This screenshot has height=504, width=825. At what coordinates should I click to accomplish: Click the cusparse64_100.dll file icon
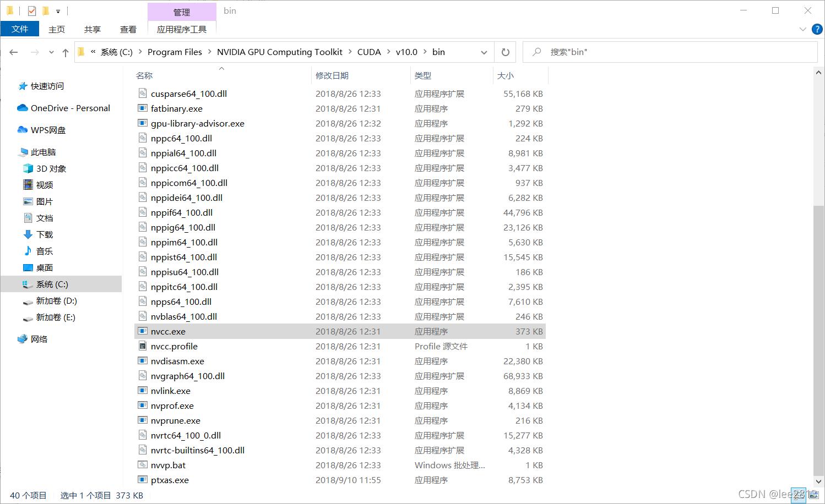pos(143,94)
